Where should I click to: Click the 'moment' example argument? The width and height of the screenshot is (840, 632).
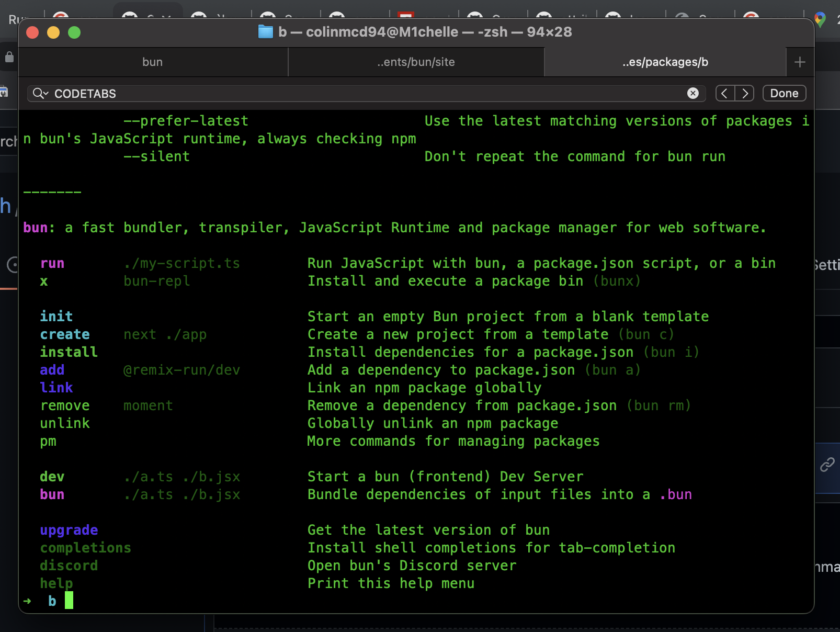coord(148,405)
